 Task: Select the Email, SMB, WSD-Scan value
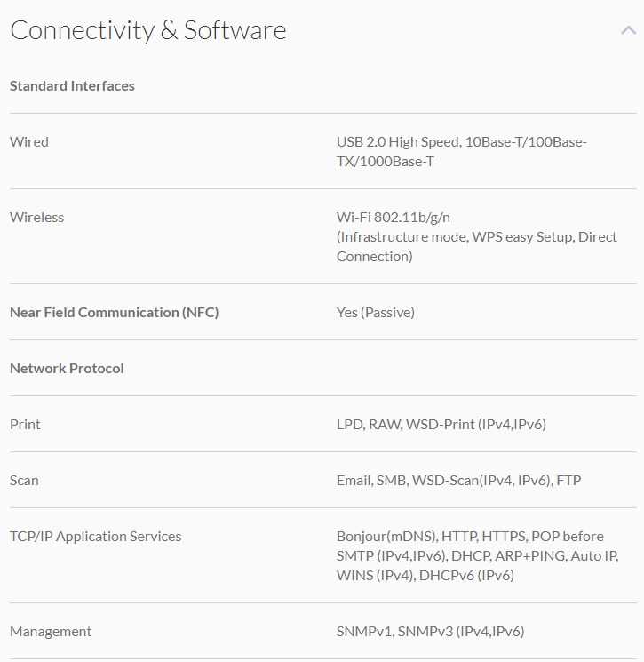coord(458,481)
